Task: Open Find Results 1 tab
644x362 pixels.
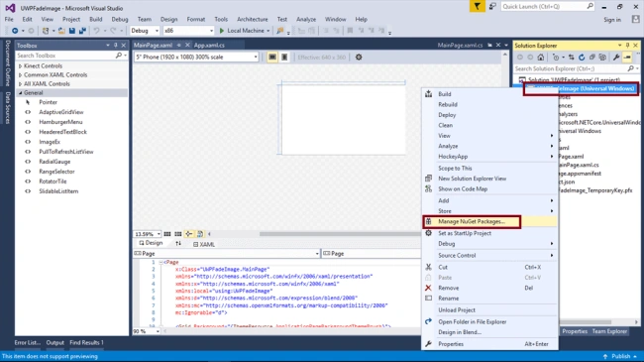Action: coord(86,343)
